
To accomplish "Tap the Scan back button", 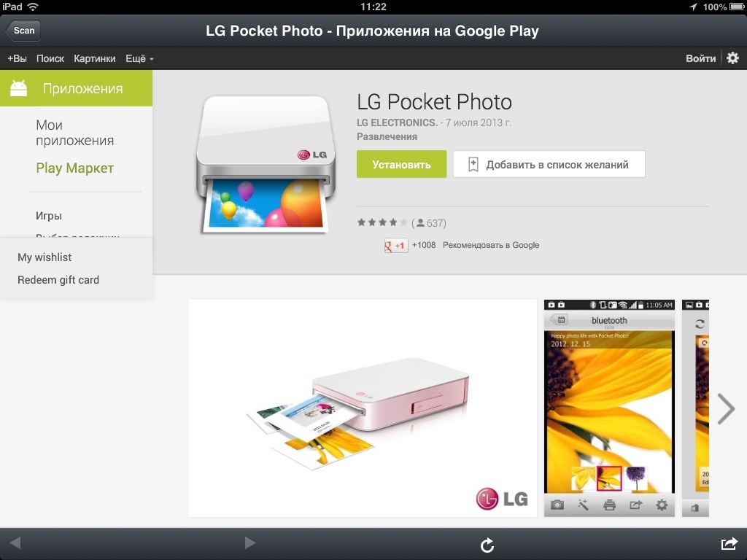I will [23, 31].
